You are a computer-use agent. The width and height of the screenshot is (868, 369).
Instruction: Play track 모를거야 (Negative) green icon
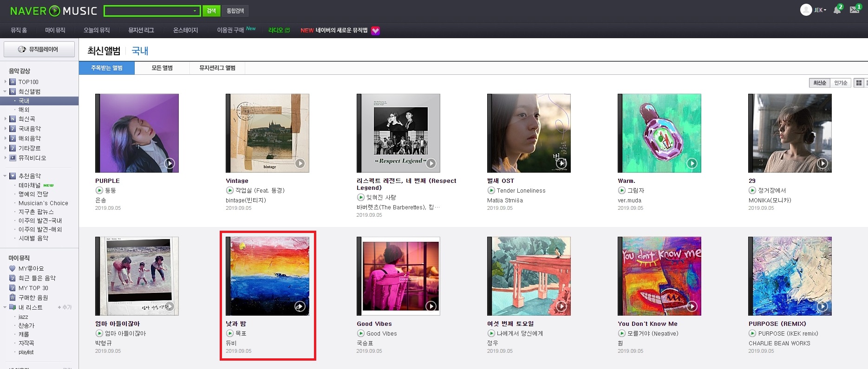coord(621,333)
